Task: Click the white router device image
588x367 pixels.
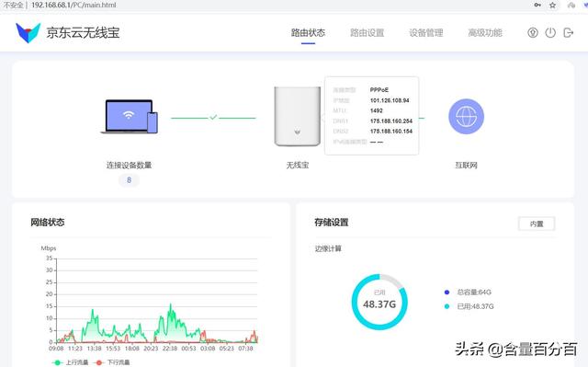Action: click(298, 116)
